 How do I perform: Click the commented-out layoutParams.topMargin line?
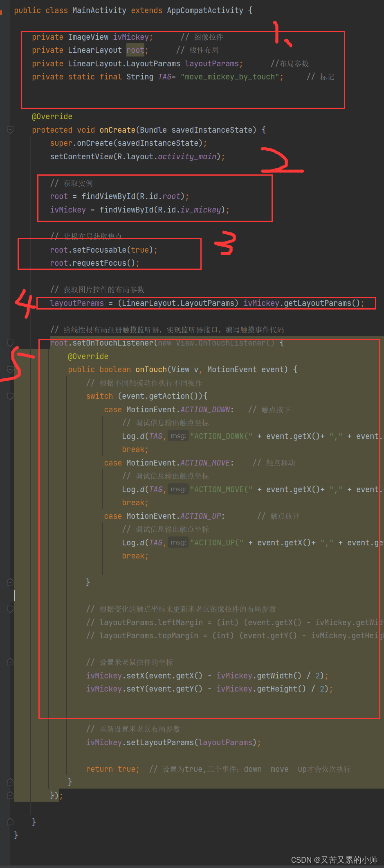235,636
